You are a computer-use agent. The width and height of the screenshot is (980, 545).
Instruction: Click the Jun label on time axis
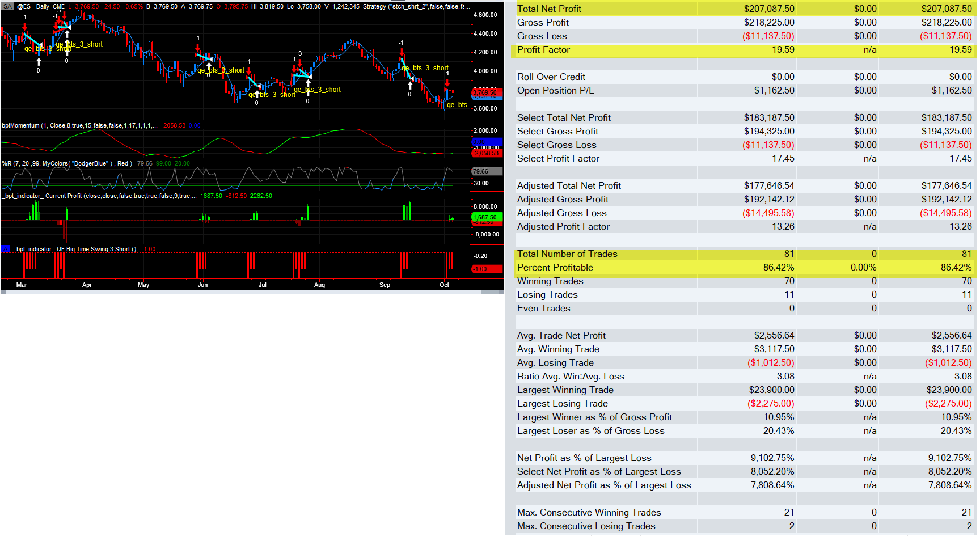[202, 285]
